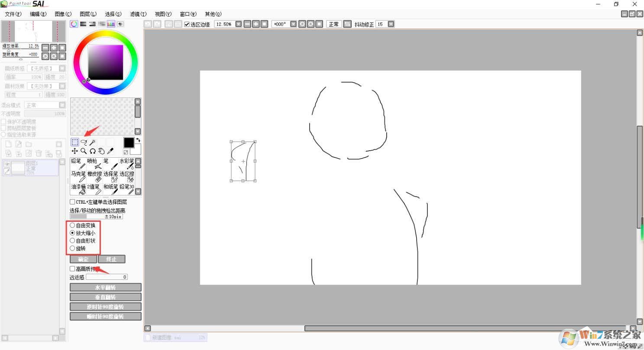Enable the 选区边缘 checkbox
Viewport: 644px width, 350px height.
[x=187, y=24]
